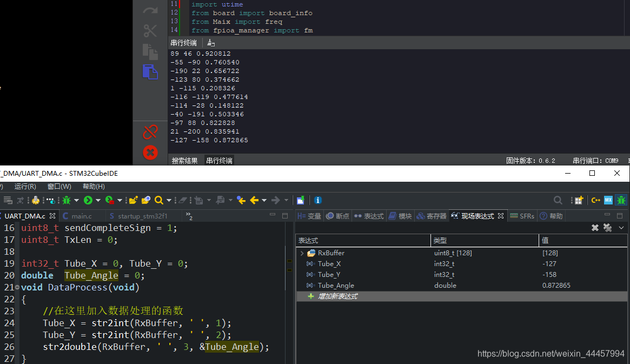Click the Remove all expressions icon

point(607,228)
